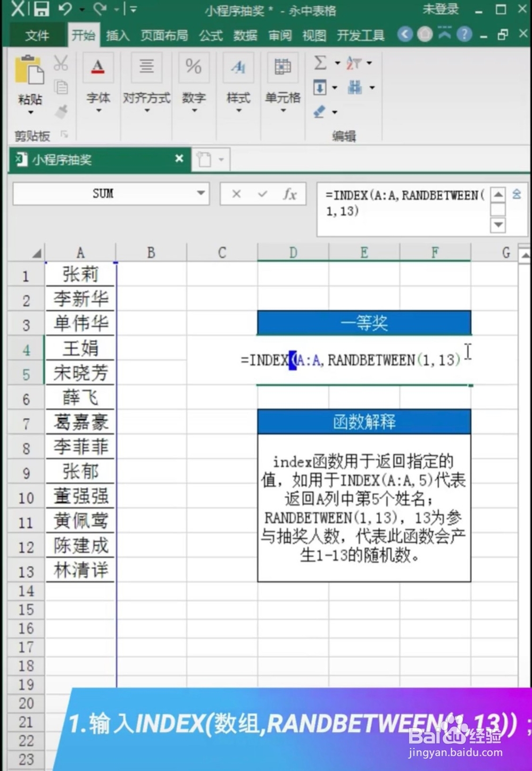
Task: Confirm formula entry with the checkmark button
Action: (262, 194)
